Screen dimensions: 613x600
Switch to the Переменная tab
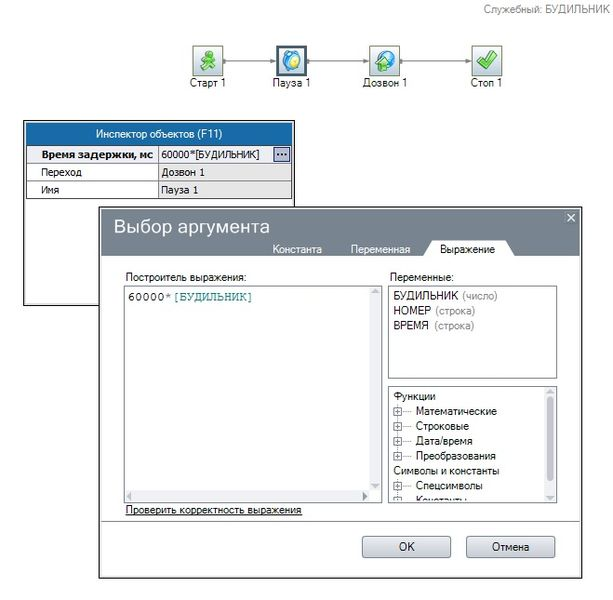[380, 249]
